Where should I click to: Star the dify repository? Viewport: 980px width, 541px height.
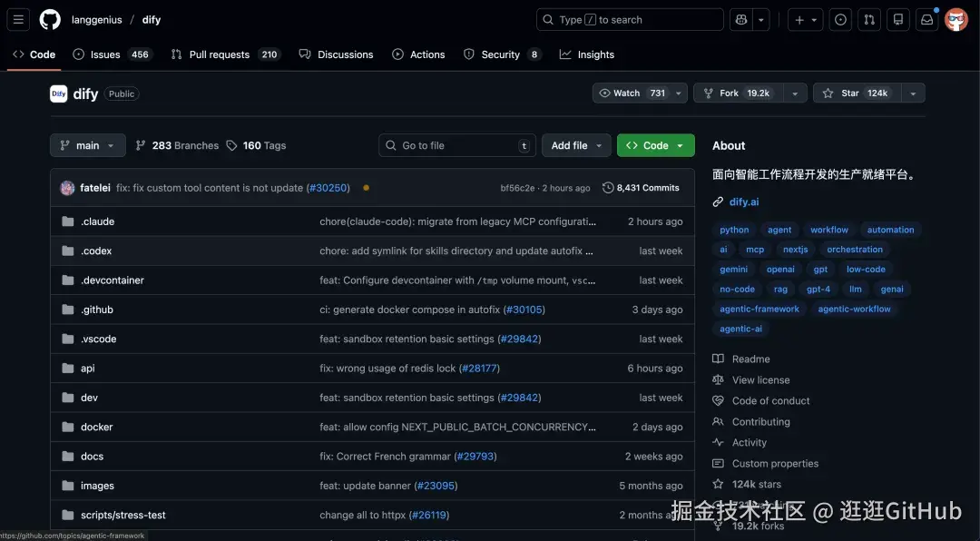pos(857,93)
